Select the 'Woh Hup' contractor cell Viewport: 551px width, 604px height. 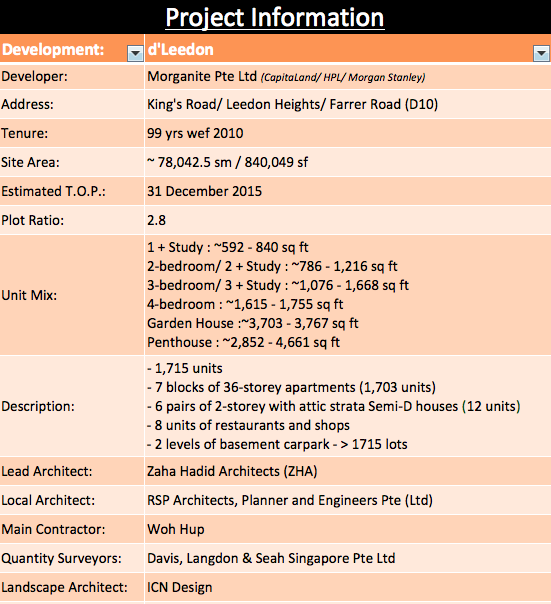(348, 529)
